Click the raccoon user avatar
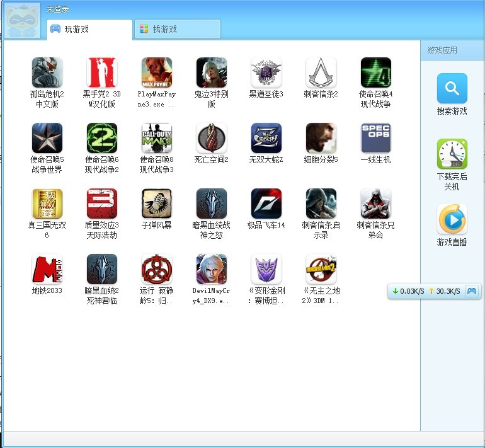Viewport: 485px width, 448px height. pos(23,20)
